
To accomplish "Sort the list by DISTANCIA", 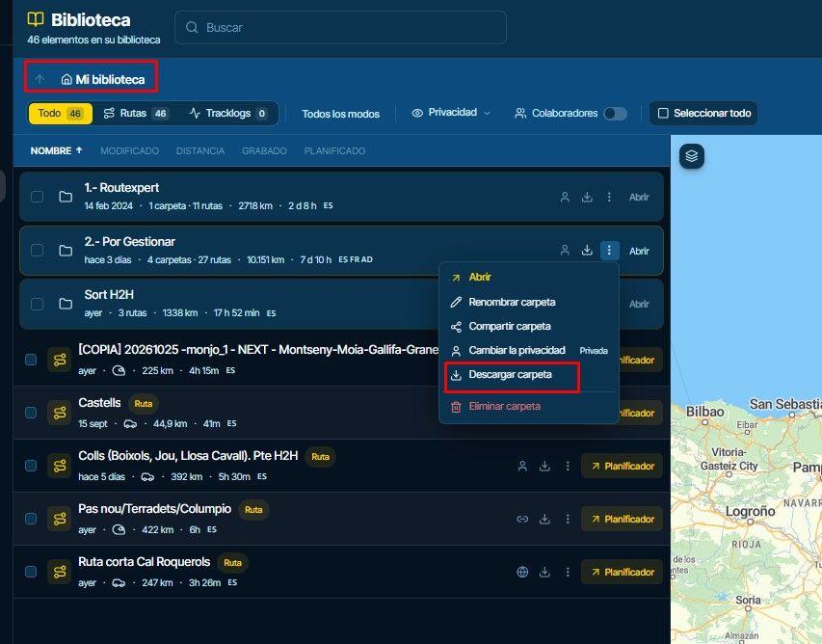I will click(x=200, y=151).
